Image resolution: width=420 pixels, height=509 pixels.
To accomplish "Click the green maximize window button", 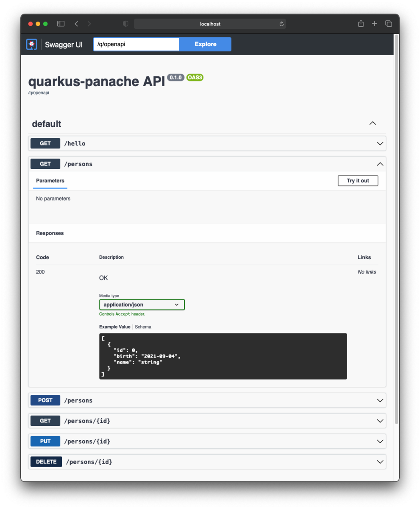I will click(x=45, y=24).
